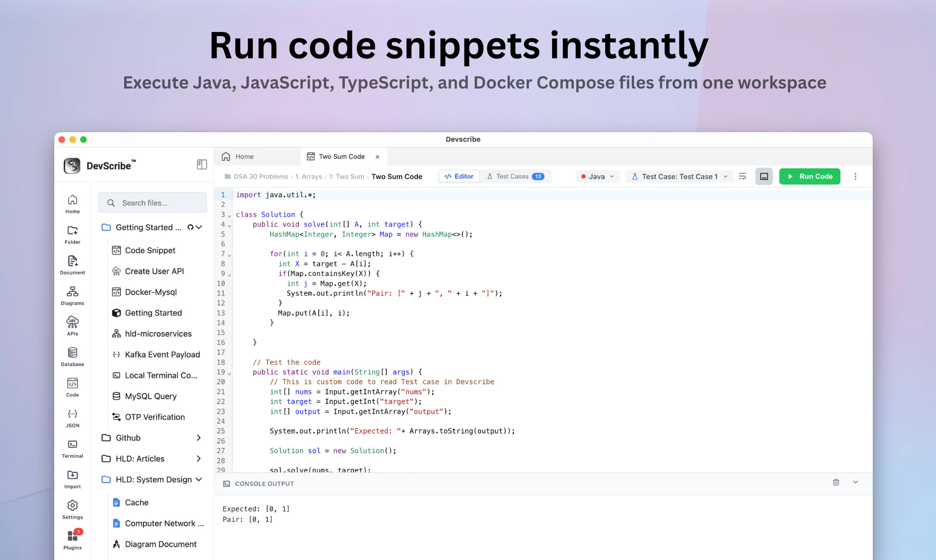Switch to the Test Cases view
Screen dimensions: 936x560
pyautogui.click(x=515, y=176)
